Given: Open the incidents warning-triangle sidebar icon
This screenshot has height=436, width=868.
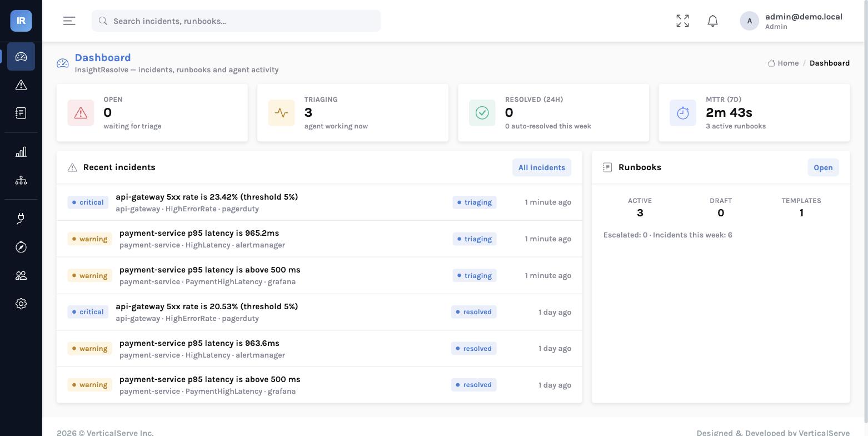Looking at the screenshot, I should click(21, 85).
